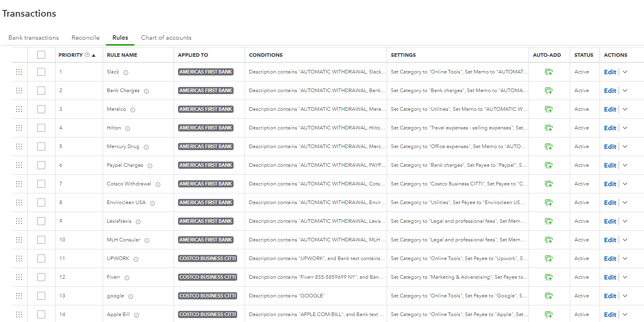Image resolution: width=644 pixels, height=322 pixels.
Task: Open the actions dropdown for Apple Bill
Action: pos(625,314)
